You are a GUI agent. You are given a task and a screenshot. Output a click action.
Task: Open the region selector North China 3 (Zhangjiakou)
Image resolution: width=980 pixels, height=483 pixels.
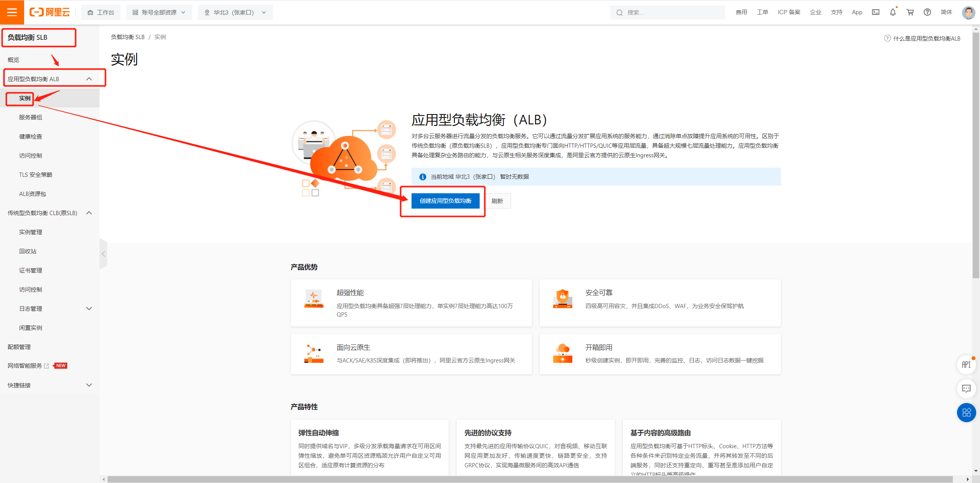click(235, 12)
